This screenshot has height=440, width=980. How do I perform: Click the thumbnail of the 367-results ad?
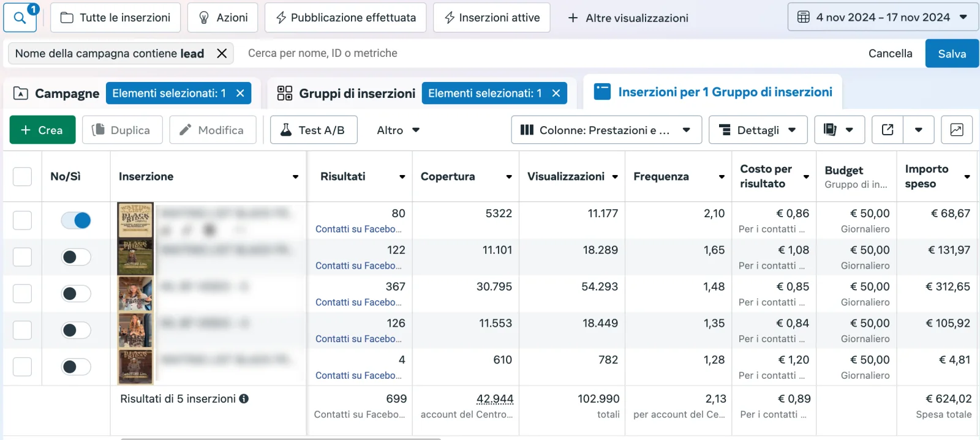pyautogui.click(x=135, y=294)
